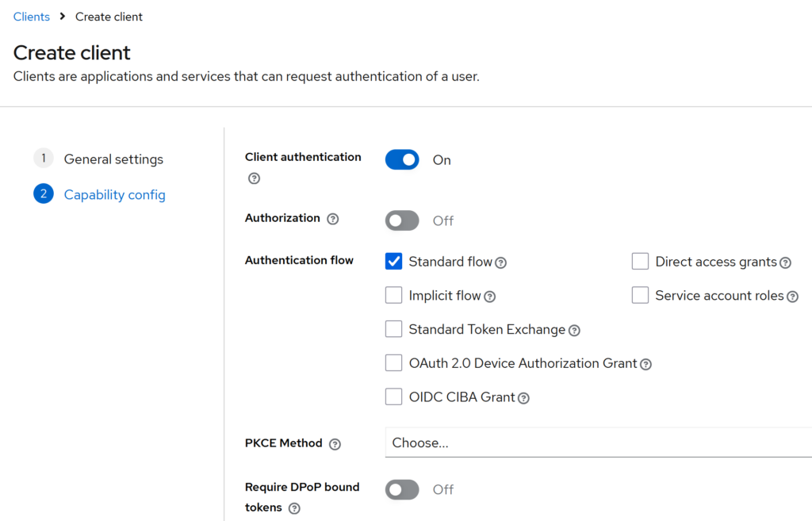This screenshot has width=812, height=521.
Task: Uncheck the Standard flow checkbox
Action: (x=393, y=262)
